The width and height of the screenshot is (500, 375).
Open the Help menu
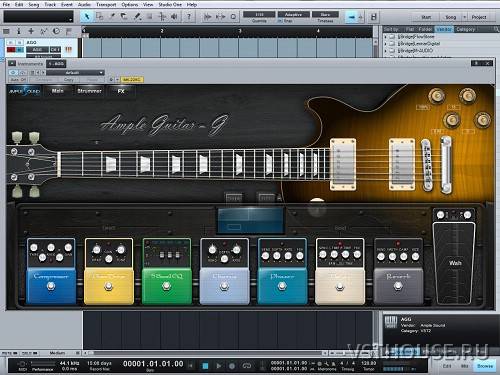[192, 5]
